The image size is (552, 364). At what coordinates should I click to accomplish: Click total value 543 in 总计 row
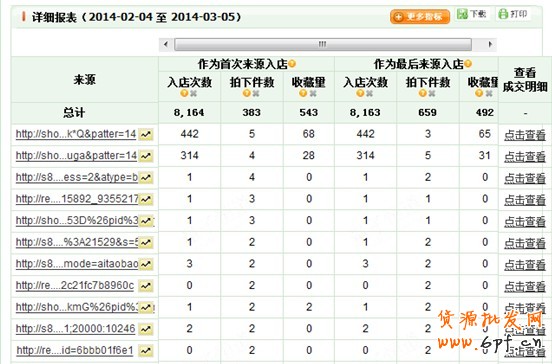(308, 113)
